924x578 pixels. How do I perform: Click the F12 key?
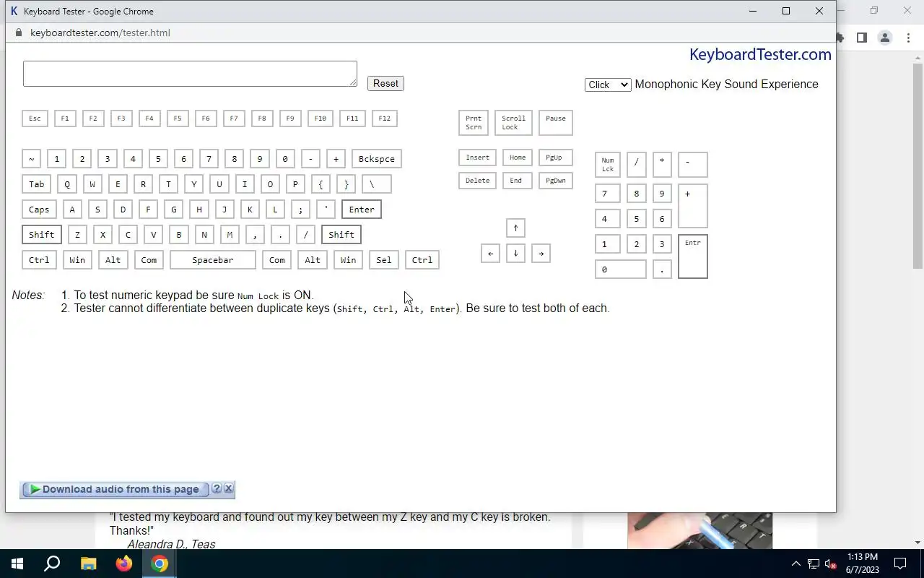pyautogui.click(x=384, y=118)
